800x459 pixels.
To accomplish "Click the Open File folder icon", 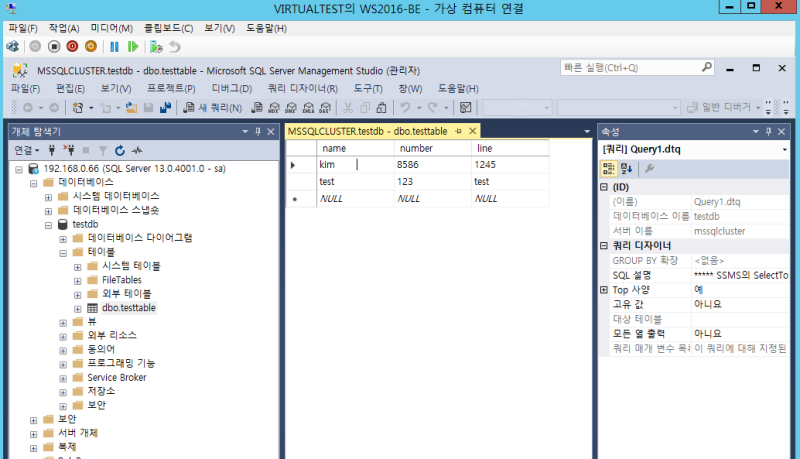I will tap(132, 108).
